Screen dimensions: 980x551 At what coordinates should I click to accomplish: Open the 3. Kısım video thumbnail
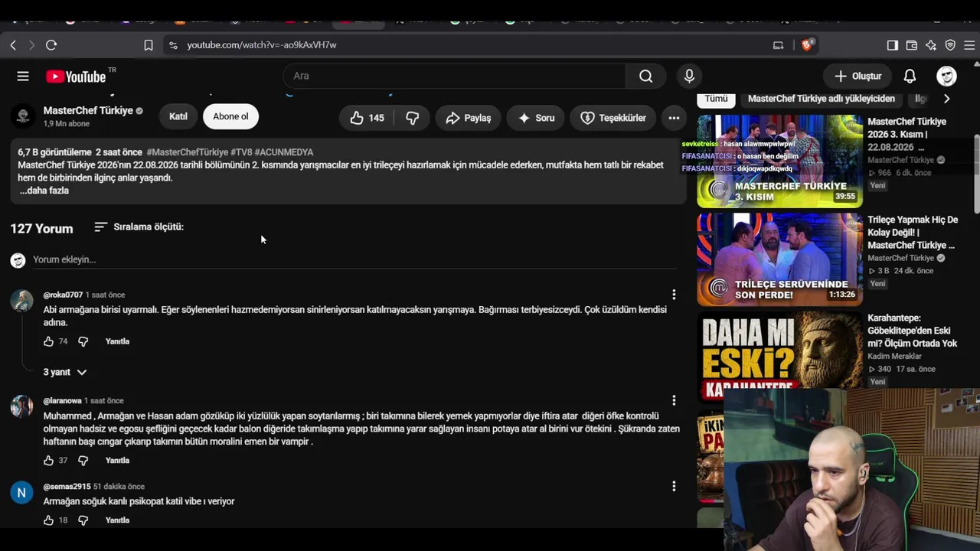tap(779, 161)
